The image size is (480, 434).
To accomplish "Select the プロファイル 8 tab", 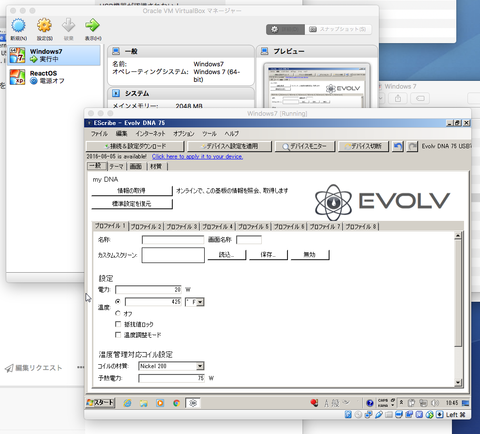I will tap(361, 227).
